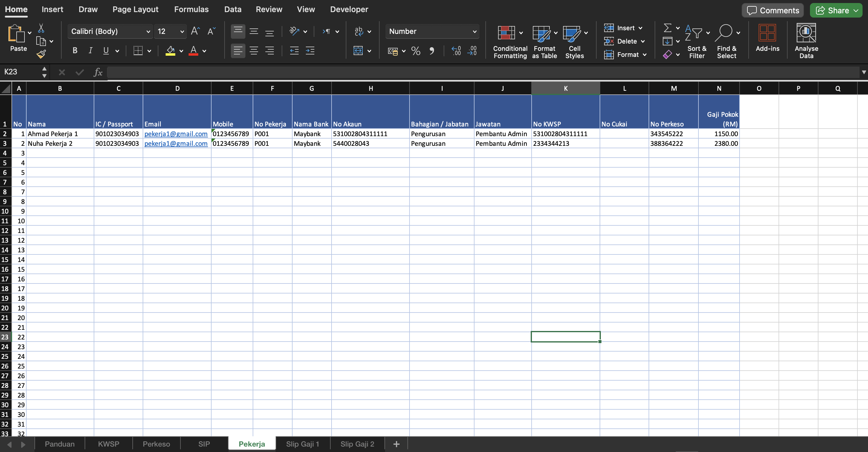
Task: Toggle Italic formatting
Action: (90, 51)
